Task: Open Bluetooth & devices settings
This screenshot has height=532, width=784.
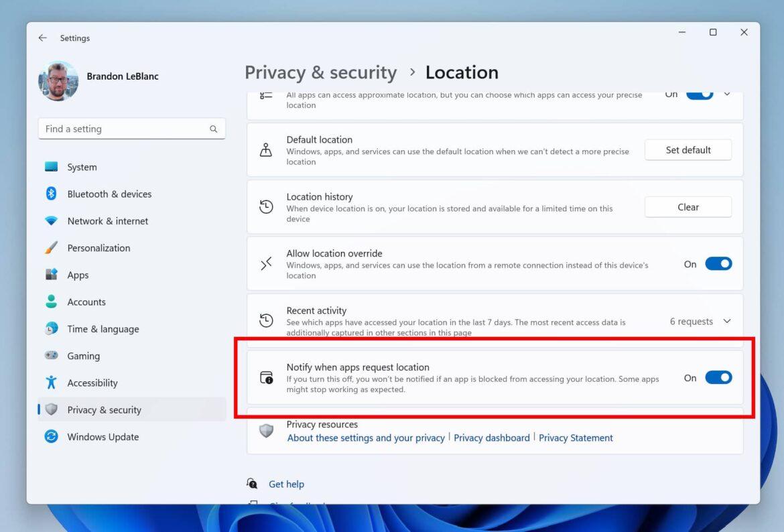Action: point(110,194)
